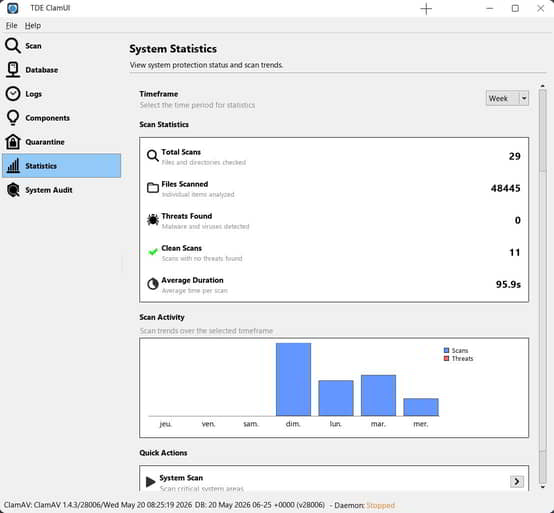Open the Logs clock icon
Viewport: 554px width, 513px height.
click(x=13, y=94)
